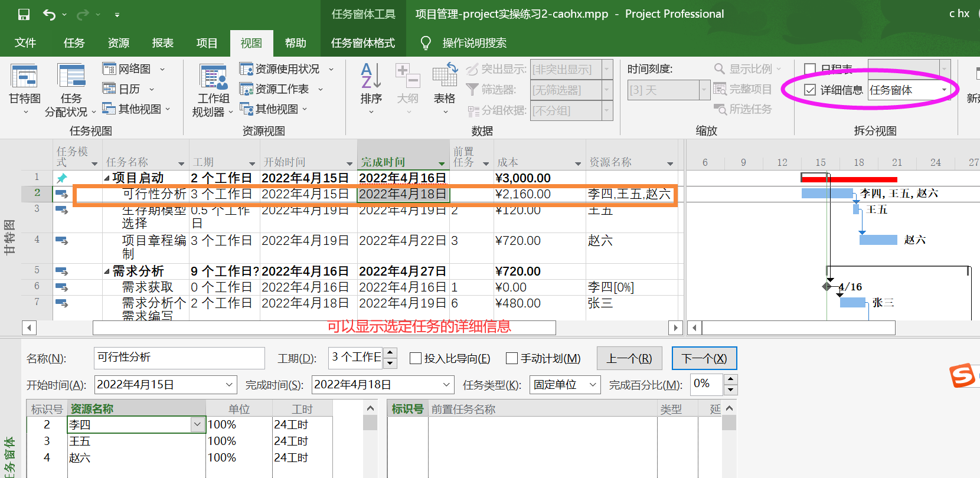Open the Gantt chart (甘特图) view icon
Screen dimensions: 980x478
tap(24, 77)
